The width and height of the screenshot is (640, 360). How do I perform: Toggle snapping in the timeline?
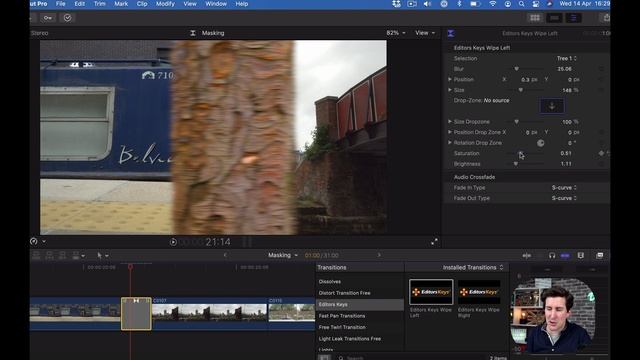click(565, 256)
